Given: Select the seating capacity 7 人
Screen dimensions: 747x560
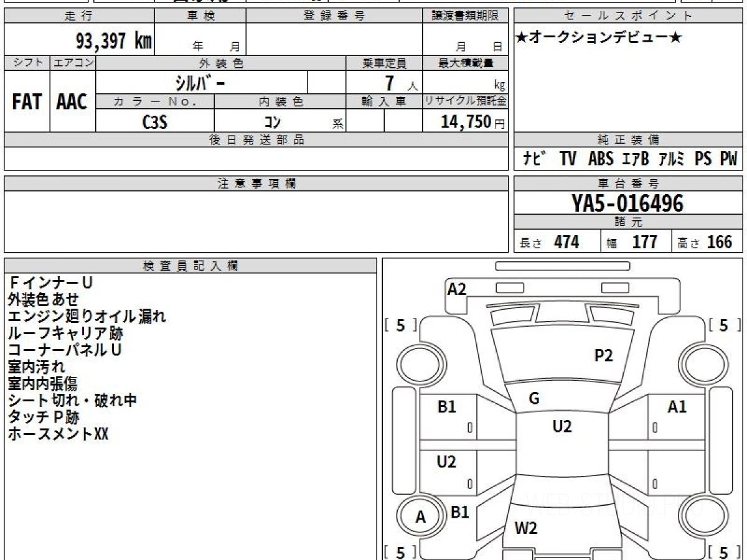Looking at the screenshot, I should [401, 83].
